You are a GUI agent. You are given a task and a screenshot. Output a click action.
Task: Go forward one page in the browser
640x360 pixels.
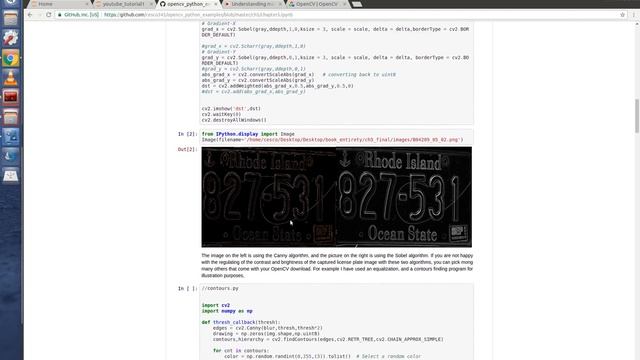tap(40, 15)
